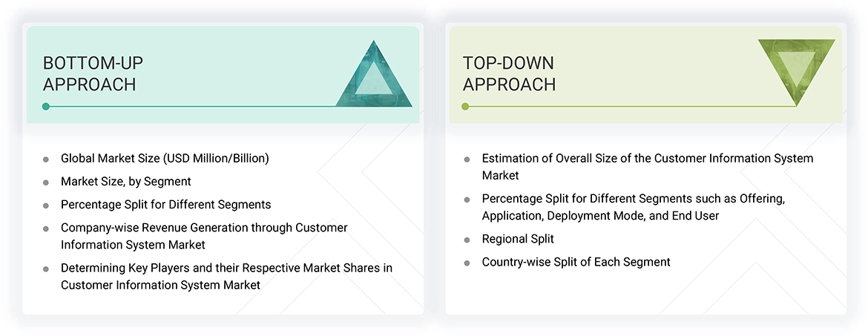Click the teal dot under Bottom-Up Approach

(46, 107)
